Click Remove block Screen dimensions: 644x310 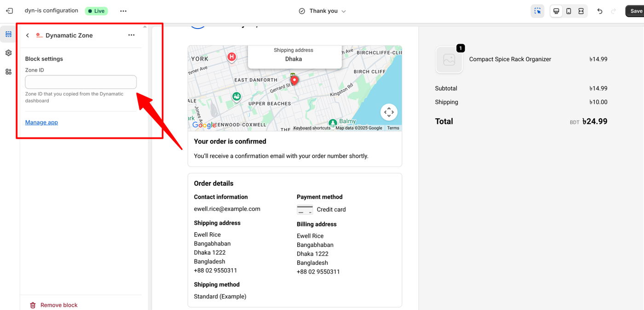pyautogui.click(x=54, y=305)
